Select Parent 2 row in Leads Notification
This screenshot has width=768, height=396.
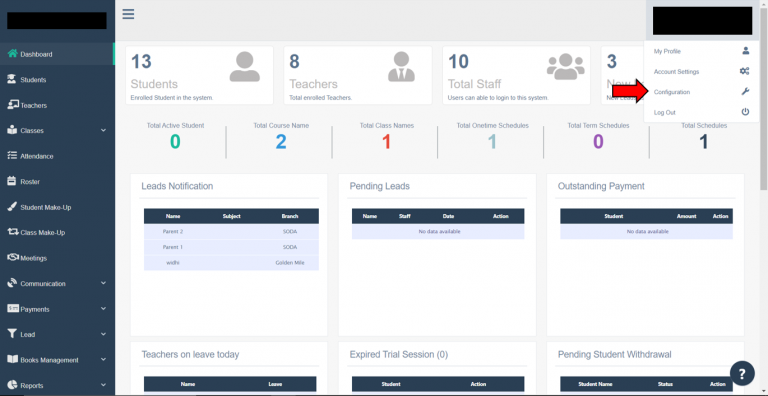coord(231,231)
